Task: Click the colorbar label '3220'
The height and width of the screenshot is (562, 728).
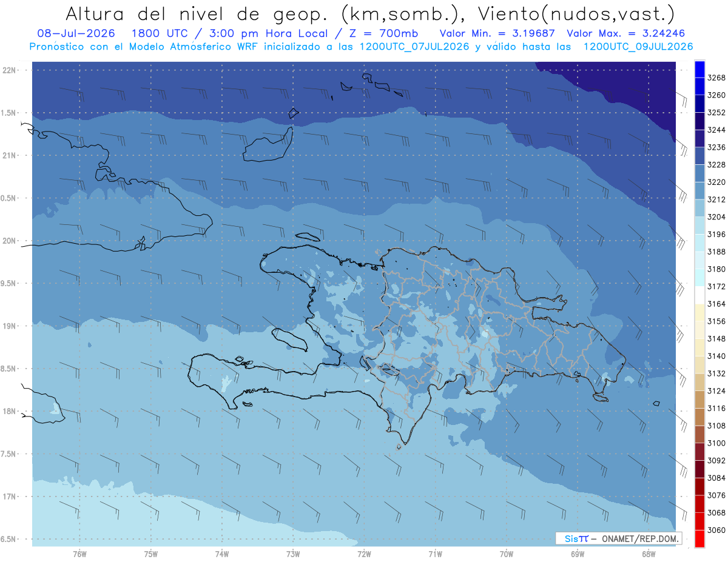Action: pyautogui.click(x=716, y=182)
